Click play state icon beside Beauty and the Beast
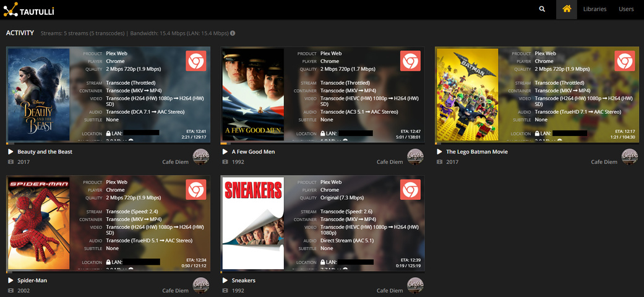This screenshot has height=297, width=644. (x=11, y=152)
